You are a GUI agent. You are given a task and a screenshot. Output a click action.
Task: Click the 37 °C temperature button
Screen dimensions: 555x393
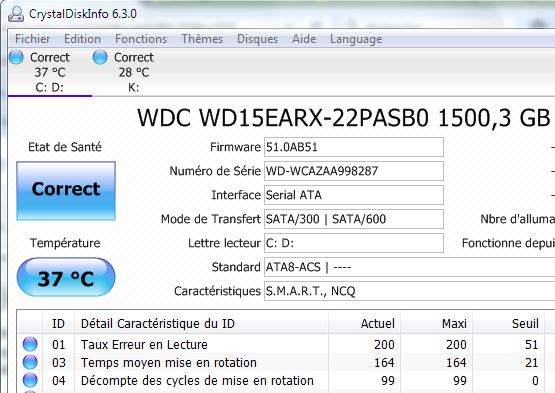click(x=66, y=277)
